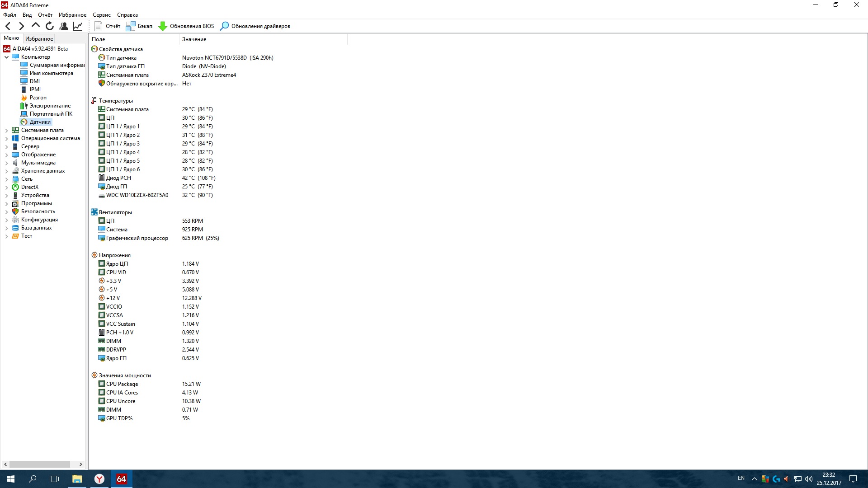Screen dimensions: 868x488
Task: Click the Back navigation arrow
Action: (8, 26)
